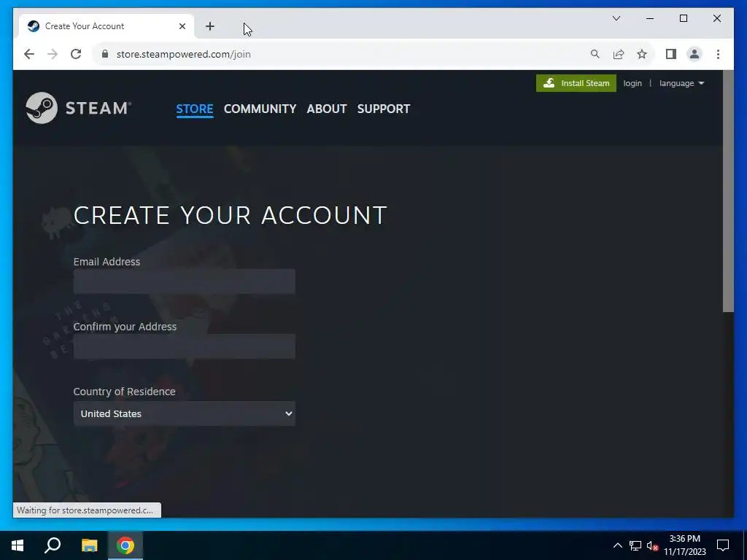
Task: Open the STORE menu
Action: [194, 109]
